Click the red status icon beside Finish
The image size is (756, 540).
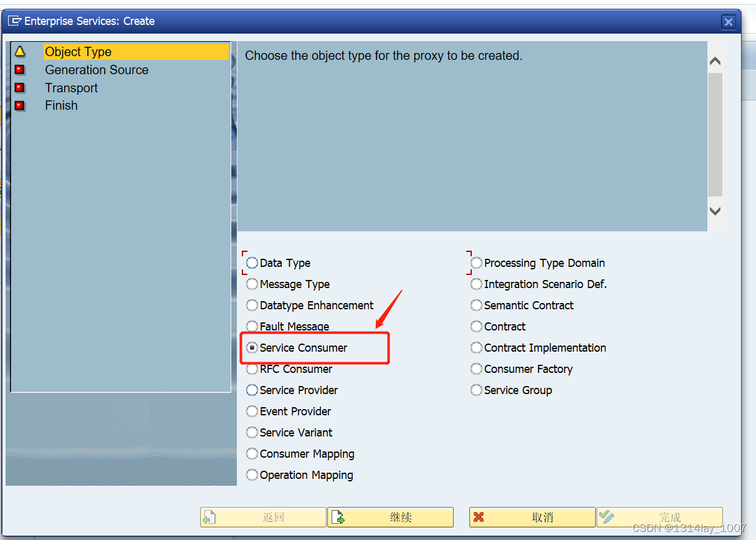click(x=20, y=105)
